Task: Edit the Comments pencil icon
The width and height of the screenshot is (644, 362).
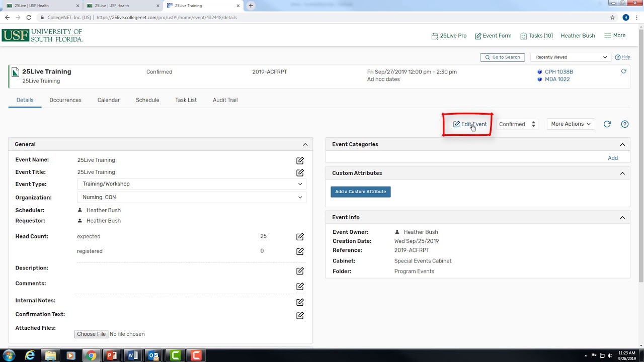Action: (x=300, y=287)
